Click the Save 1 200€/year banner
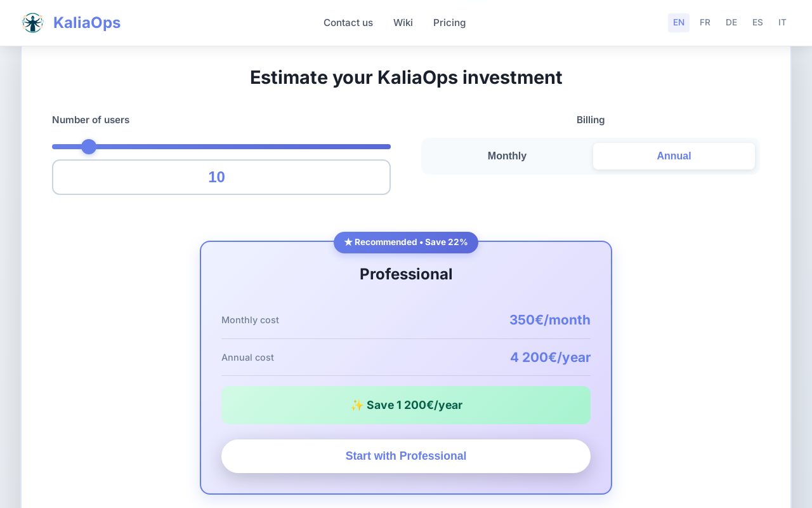 coord(406,404)
